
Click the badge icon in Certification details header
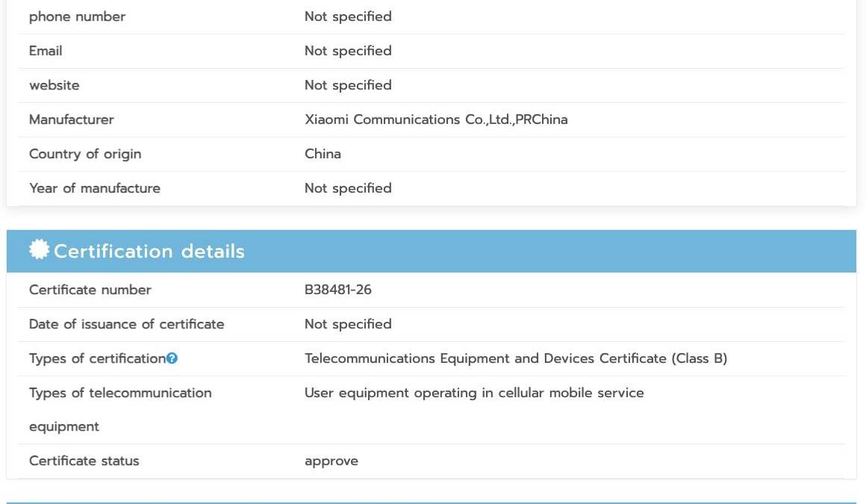(40, 249)
